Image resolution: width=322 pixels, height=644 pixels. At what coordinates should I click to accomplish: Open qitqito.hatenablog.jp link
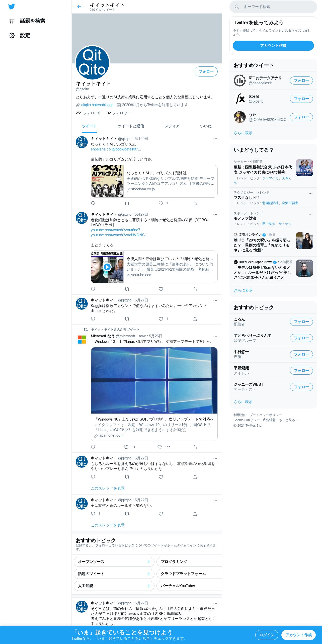[97, 105]
